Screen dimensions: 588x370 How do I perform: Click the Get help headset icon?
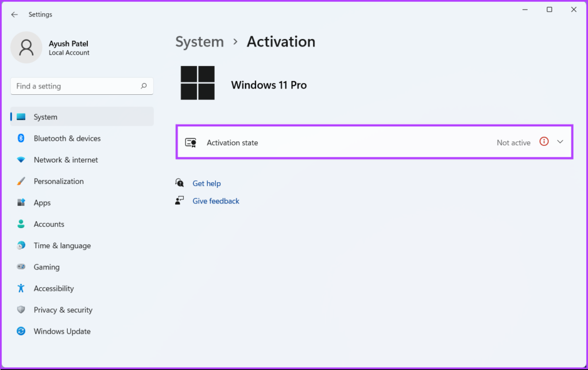click(180, 183)
